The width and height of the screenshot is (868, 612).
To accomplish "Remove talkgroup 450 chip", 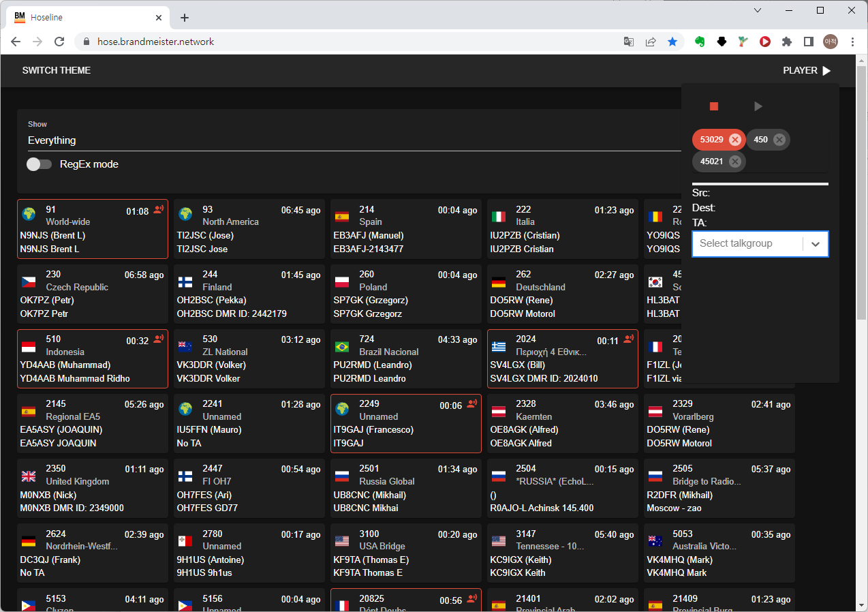I will [x=779, y=140].
